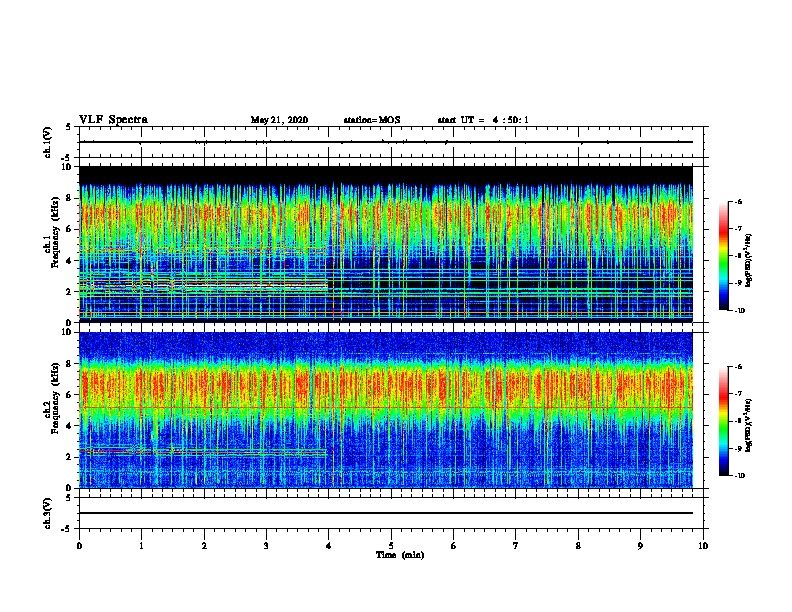Click the "2" tick on the time axis
This screenshot has width=792, height=612.
pos(204,546)
